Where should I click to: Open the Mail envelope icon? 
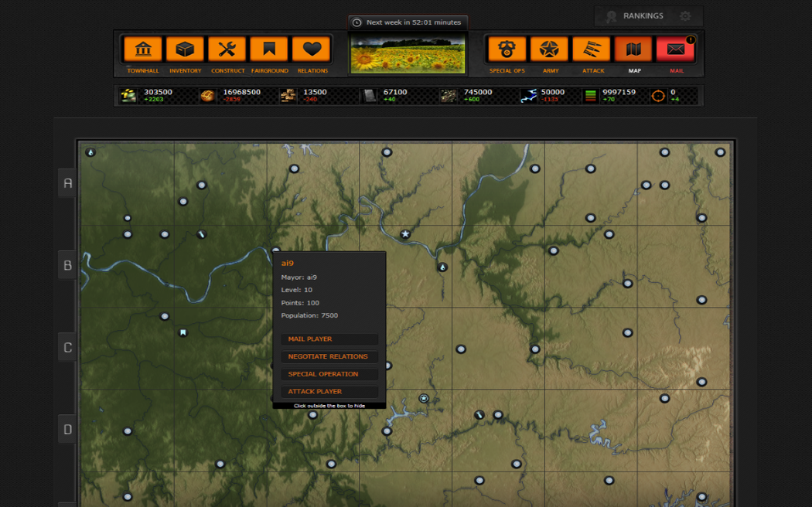(x=675, y=49)
